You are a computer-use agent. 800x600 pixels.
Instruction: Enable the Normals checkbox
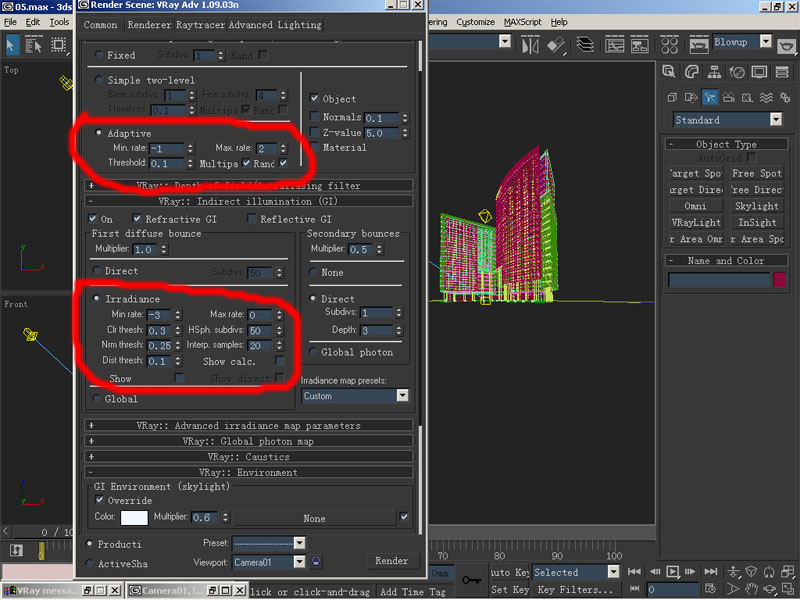click(x=314, y=117)
